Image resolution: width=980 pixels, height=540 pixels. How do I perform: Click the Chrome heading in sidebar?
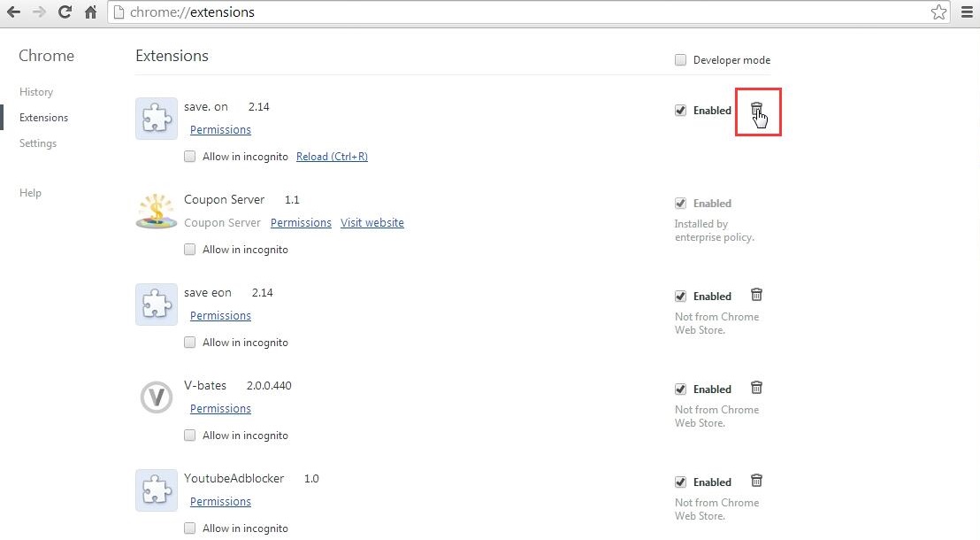click(46, 56)
